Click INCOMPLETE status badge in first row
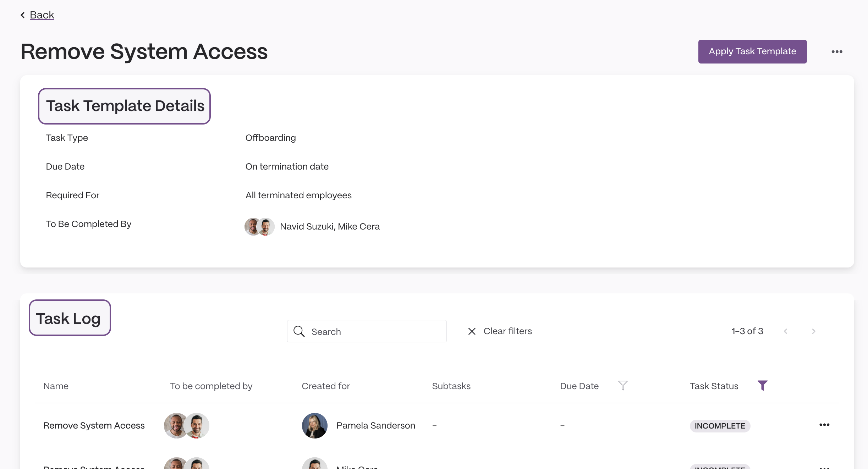Screen dimensions: 868x469 point(720,426)
